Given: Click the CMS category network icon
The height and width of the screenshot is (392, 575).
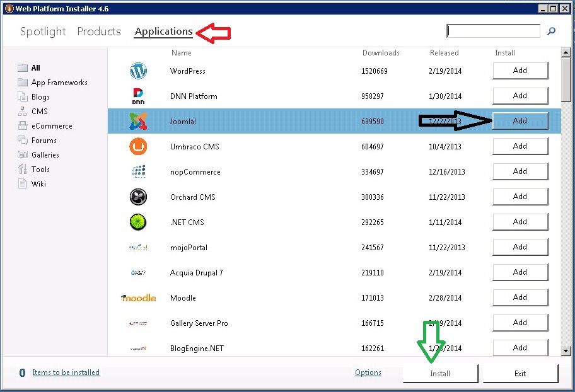Looking at the screenshot, I should coord(23,111).
